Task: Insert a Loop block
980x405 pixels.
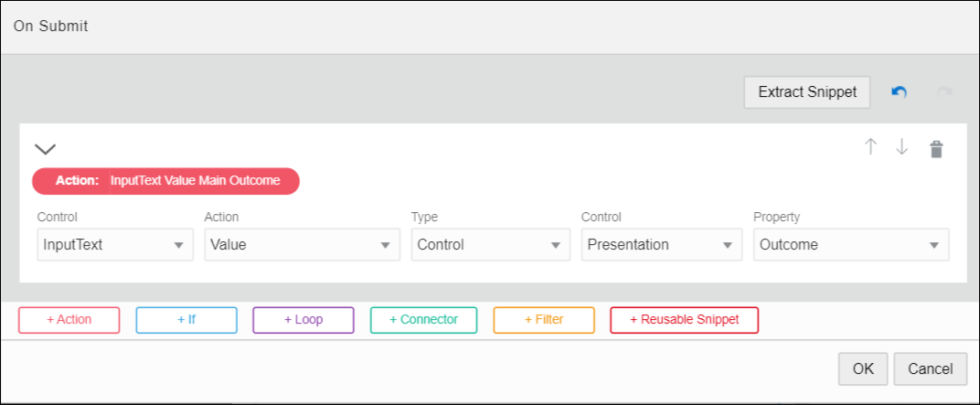Action: tap(304, 320)
